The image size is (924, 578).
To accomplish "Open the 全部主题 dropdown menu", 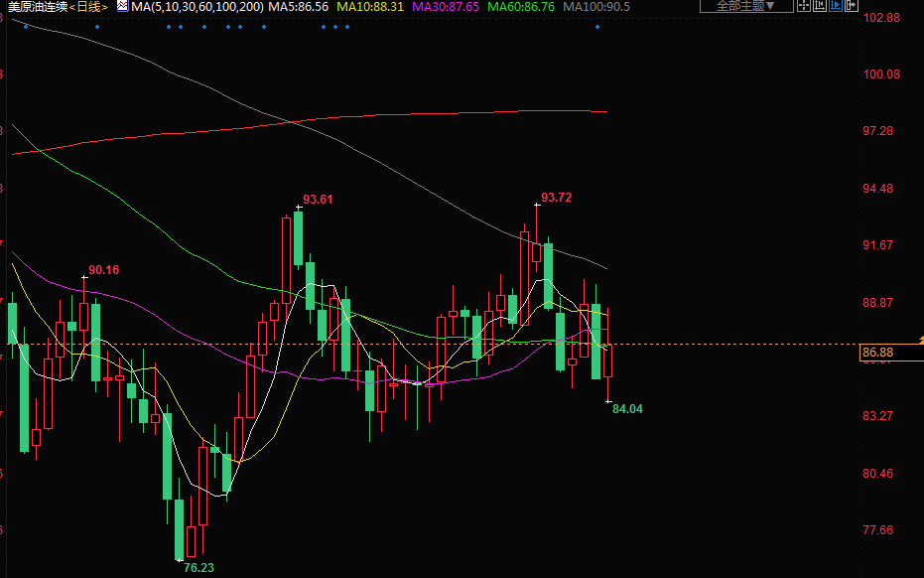I will (x=746, y=5).
